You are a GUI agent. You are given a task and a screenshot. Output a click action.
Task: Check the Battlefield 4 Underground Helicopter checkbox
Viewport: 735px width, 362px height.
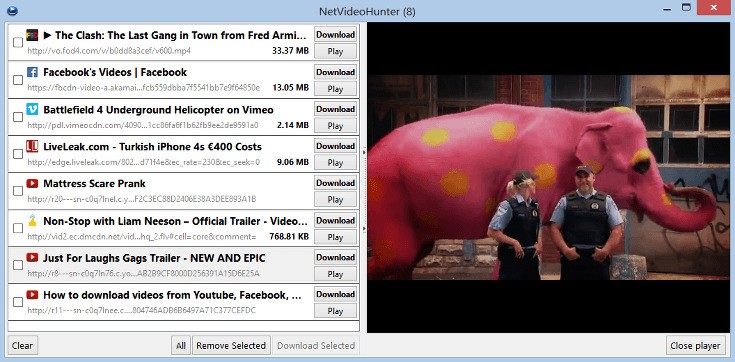[18, 117]
